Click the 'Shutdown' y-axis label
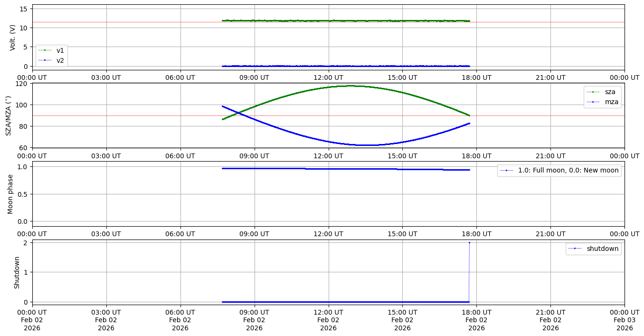Viewport: 644px width, 336px height. (17, 272)
